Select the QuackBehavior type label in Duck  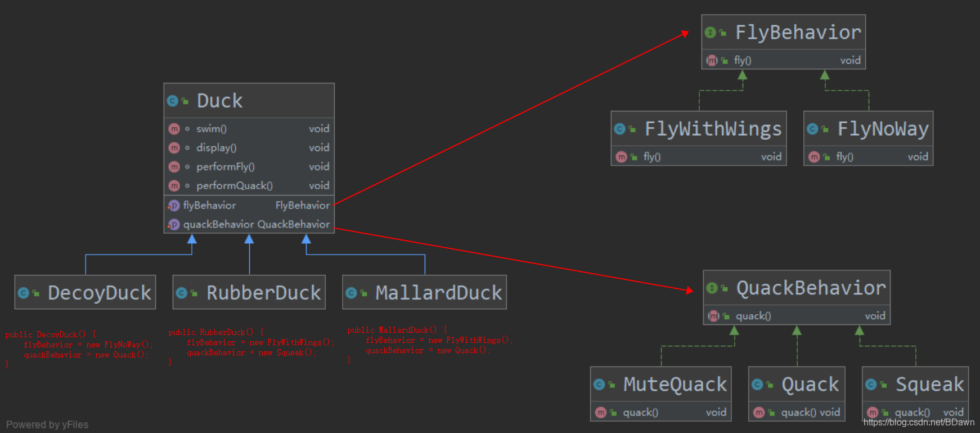coord(294,225)
